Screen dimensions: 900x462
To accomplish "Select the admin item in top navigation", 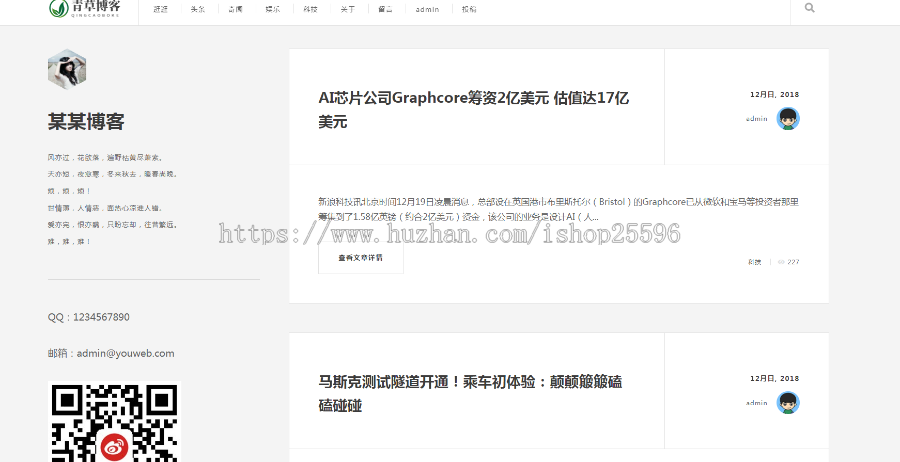I will [428, 9].
